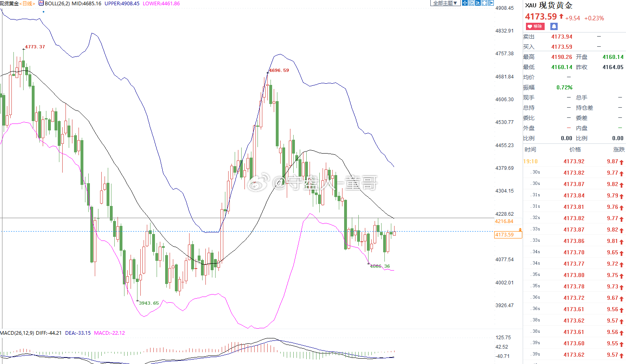This screenshot has width=626, height=364.
Task: Click the DEA:-33.15 MACD value
Action: (78, 333)
